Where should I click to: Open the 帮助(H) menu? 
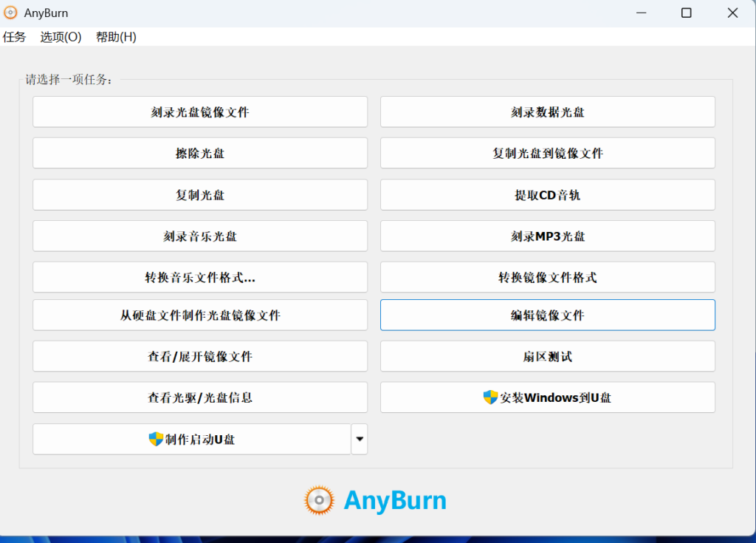116,37
